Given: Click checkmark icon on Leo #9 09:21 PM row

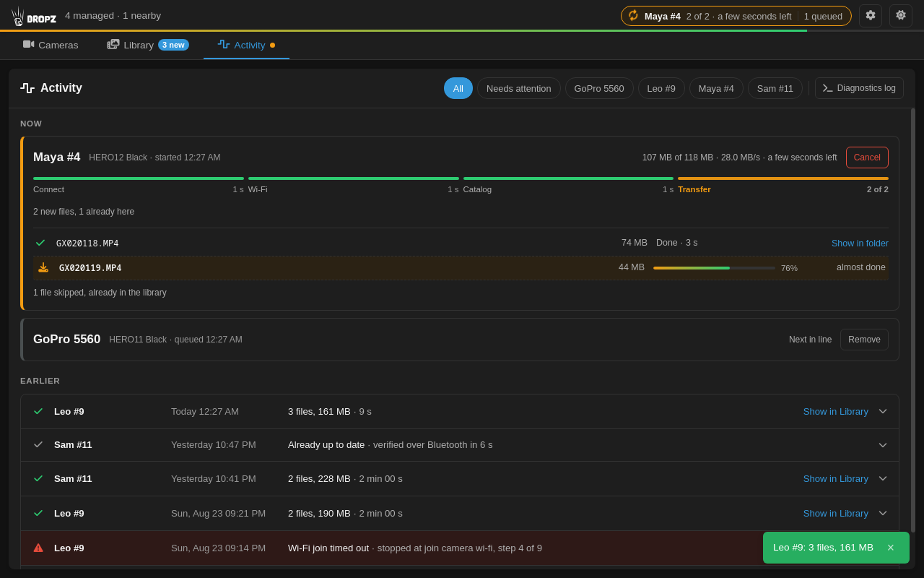Looking at the screenshot, I should point(38,513).
